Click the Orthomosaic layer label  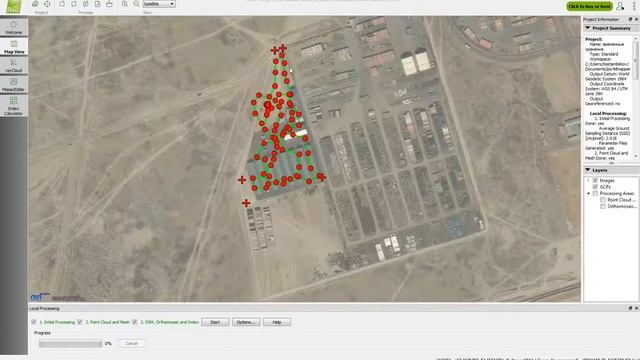[x=622, y=207]
